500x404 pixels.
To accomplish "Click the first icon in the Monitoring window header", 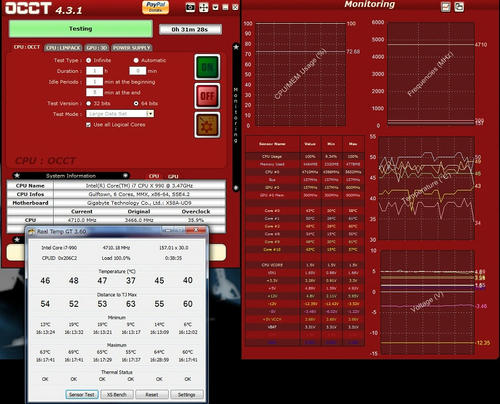I will (x=446, y=7).
